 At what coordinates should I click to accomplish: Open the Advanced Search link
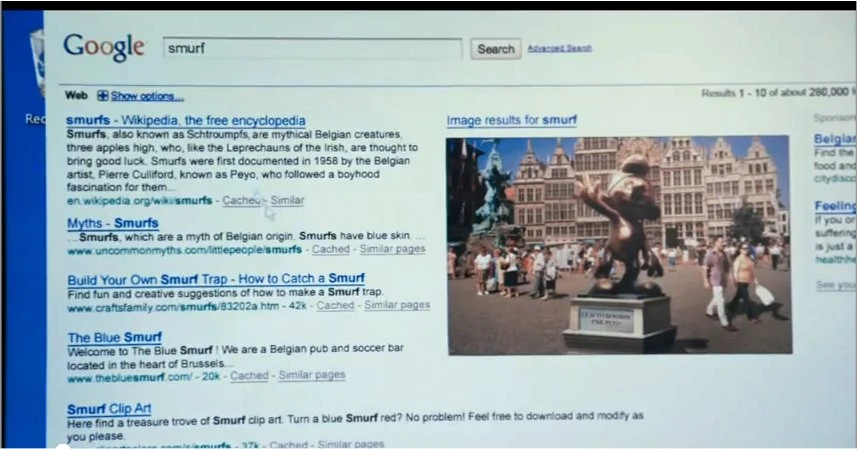(x=560, y=48)
